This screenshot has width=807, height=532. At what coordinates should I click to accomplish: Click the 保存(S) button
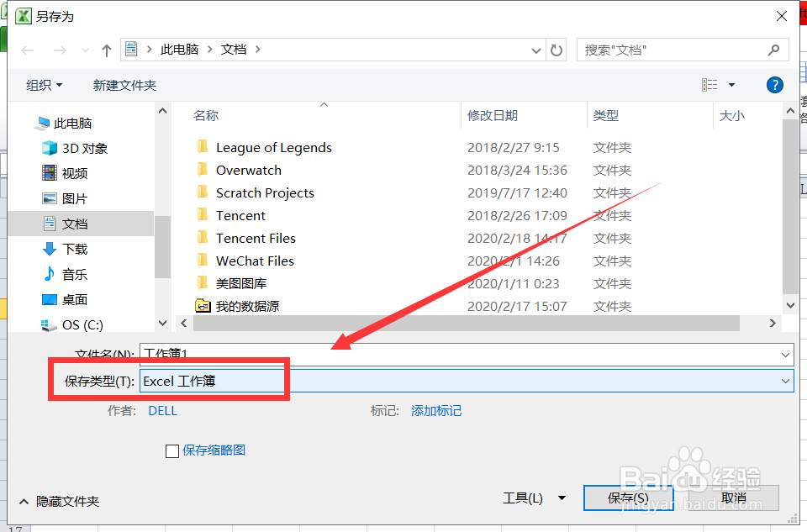[628, 498]
